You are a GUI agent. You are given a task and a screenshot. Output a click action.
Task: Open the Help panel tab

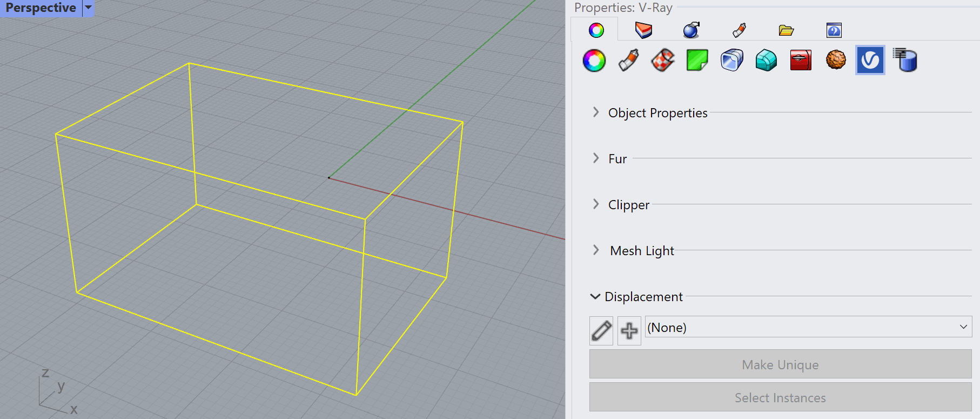pos(834,30)
